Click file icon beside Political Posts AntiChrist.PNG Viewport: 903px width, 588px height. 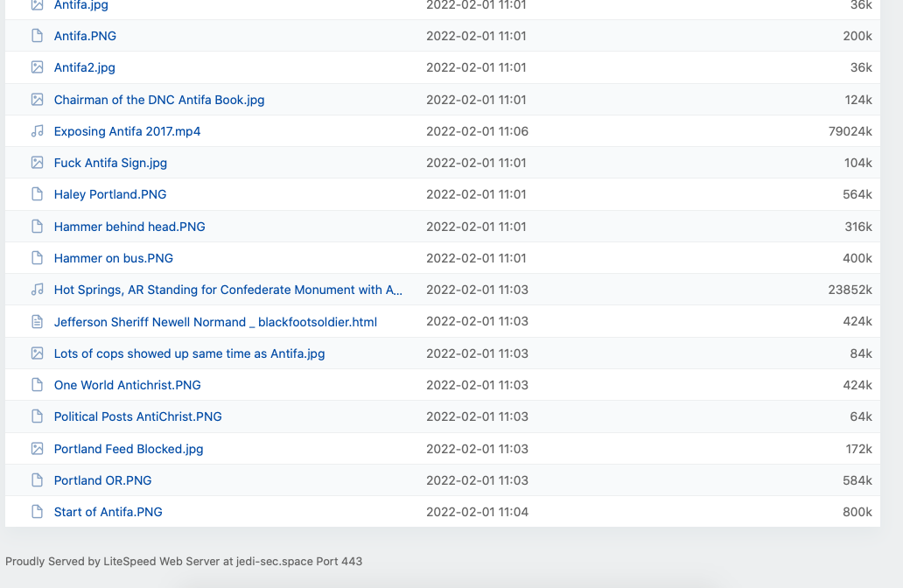point(37,417)
